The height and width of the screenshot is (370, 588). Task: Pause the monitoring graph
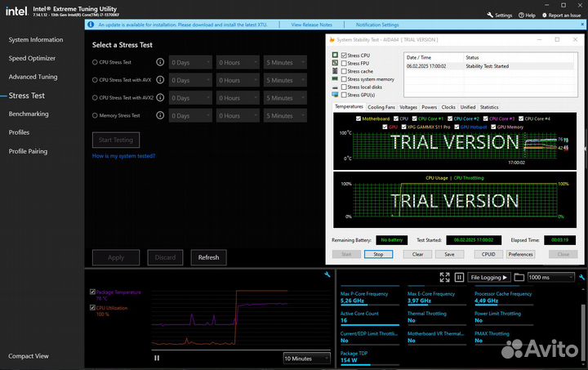[157, 358]
